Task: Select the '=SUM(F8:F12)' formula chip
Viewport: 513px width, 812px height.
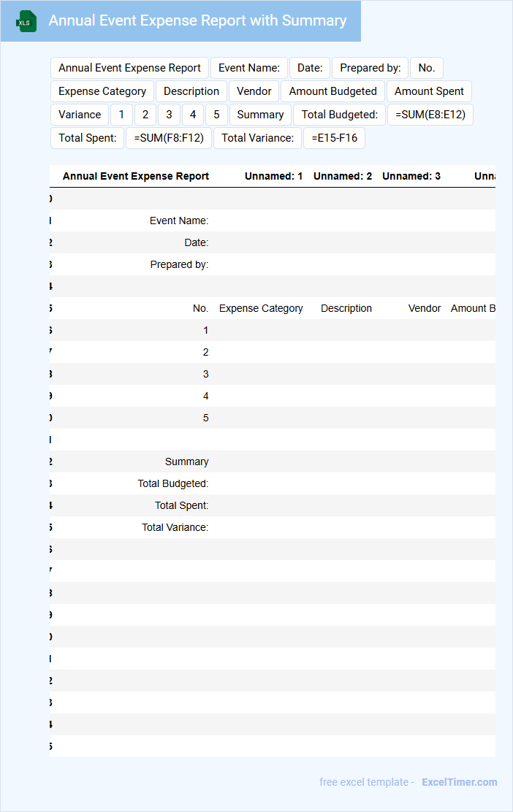Action: point(168,138)
